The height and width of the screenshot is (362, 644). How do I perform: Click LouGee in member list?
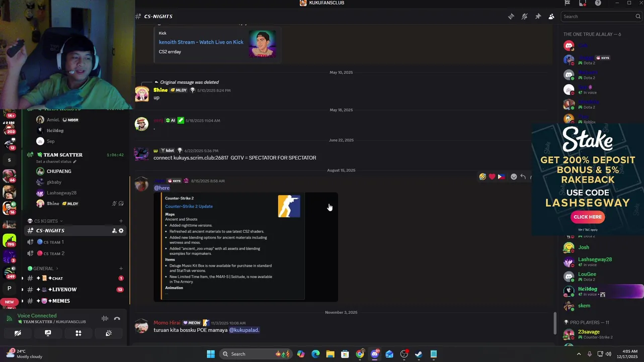(x=587, y=275)
